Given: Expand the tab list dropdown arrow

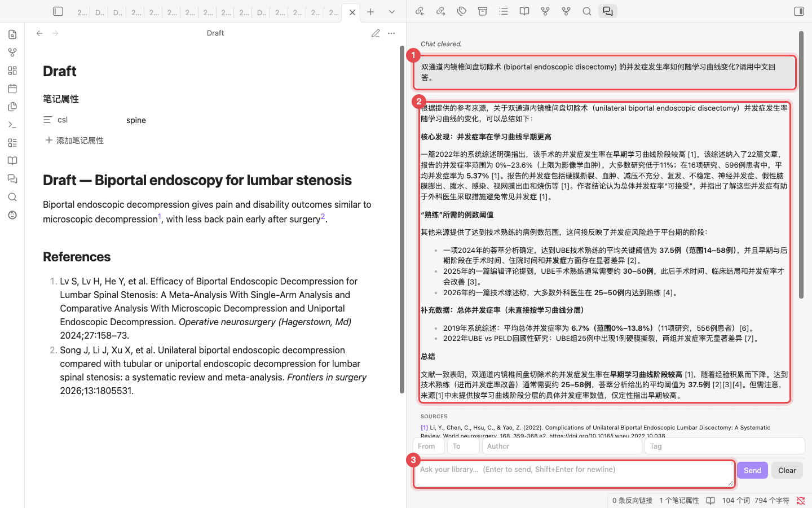Looking at the screenshot, I should click(x=392, y=12).
